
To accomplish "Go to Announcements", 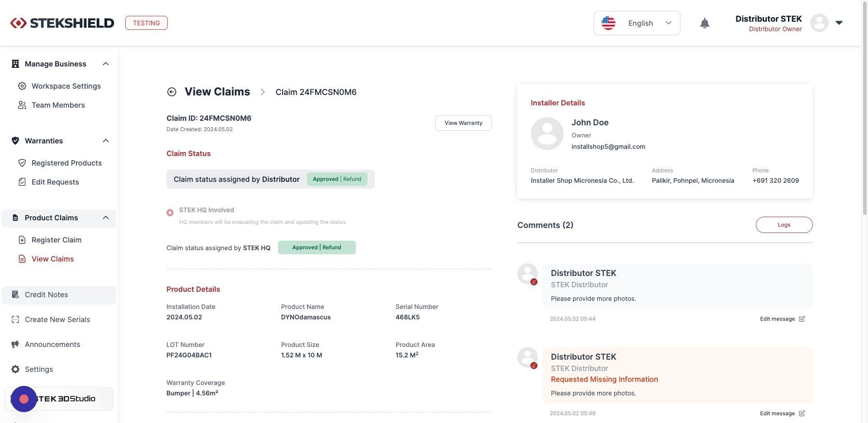I will 52,344.
